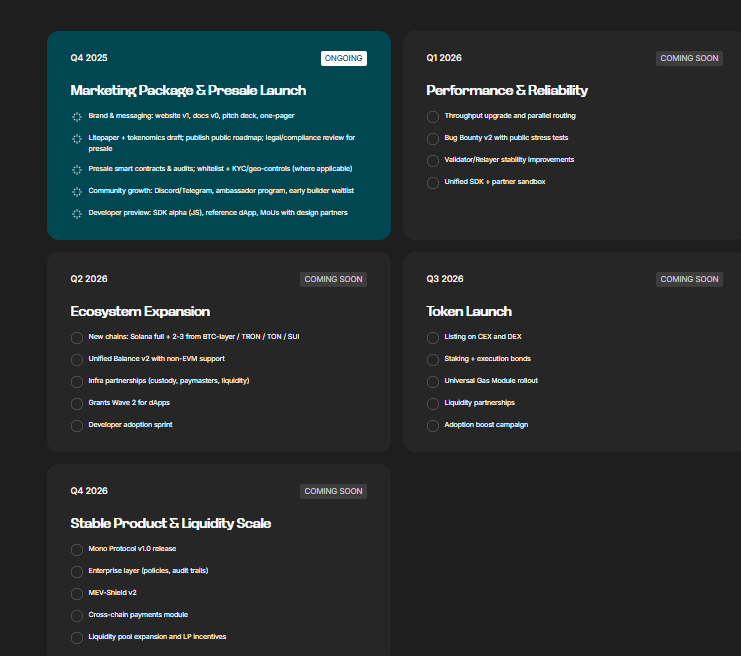
Task: Click the Token Launch heading
Action: [469, 311]
